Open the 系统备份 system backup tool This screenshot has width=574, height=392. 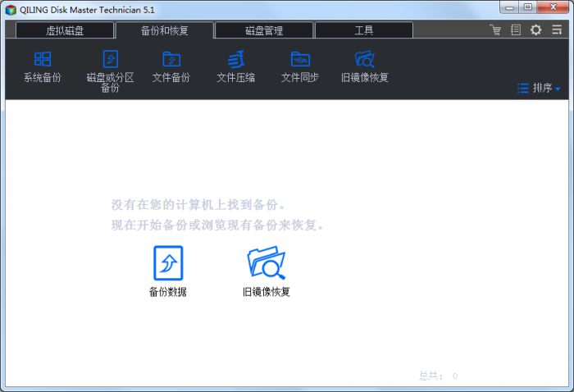pyautogui.click(x=43, y=66)
